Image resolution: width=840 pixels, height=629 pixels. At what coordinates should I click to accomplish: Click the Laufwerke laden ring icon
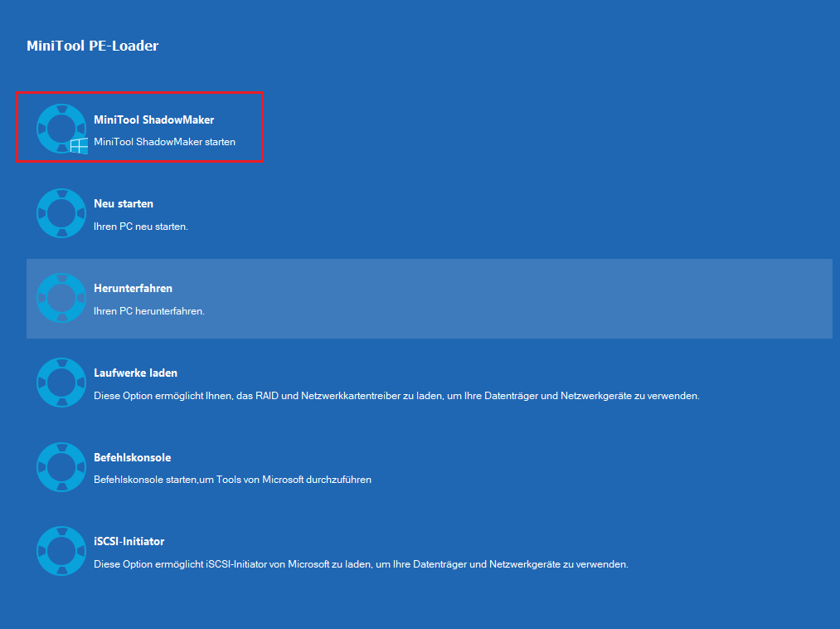click(x=61, y=383)
